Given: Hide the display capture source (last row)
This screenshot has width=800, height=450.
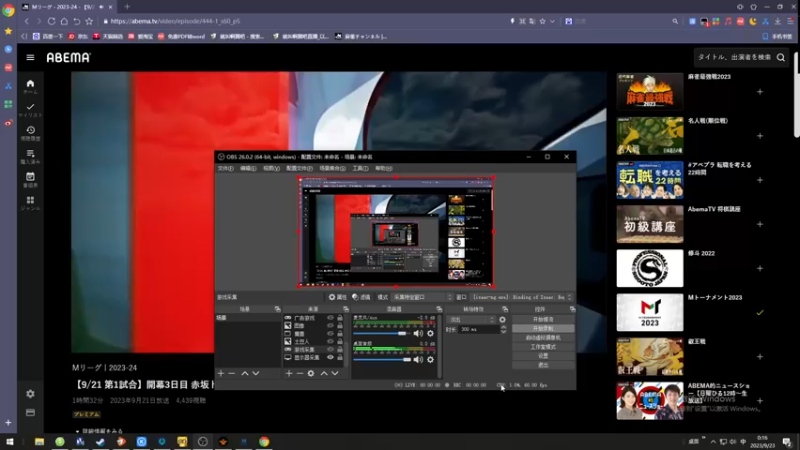Looking at the screenshot, I should tap(330, 357).
